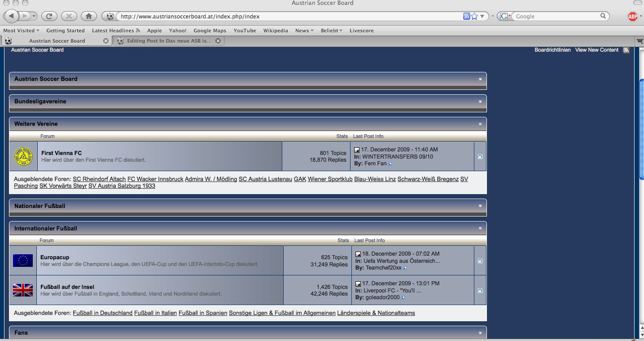Switch to the Editing Post tab
Viewport: 644px width, 341px height.
pyautogui.click(x=169, y=41)
